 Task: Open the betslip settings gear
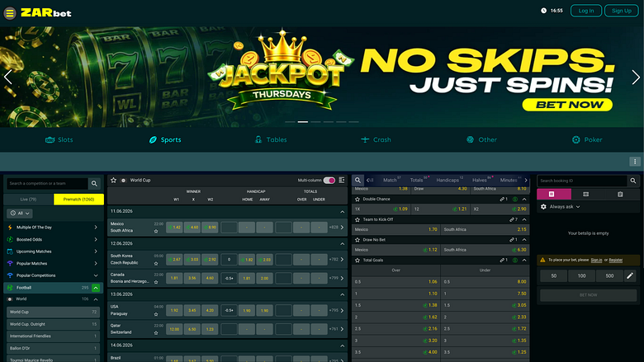(543, 207)
